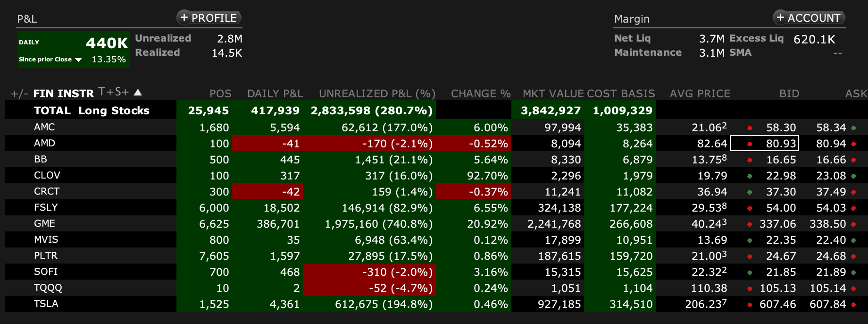Toggle the T+S+ column indicator
This screenshot has width=868, height=324.
[x=113, y=92]
